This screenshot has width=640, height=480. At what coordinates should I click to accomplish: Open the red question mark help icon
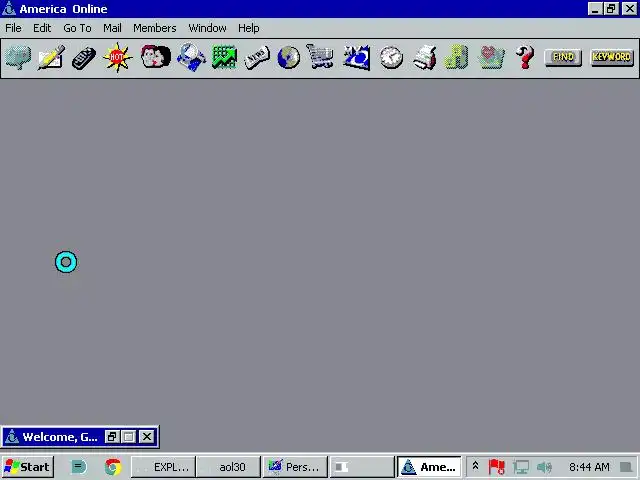[x=525, y=58]
